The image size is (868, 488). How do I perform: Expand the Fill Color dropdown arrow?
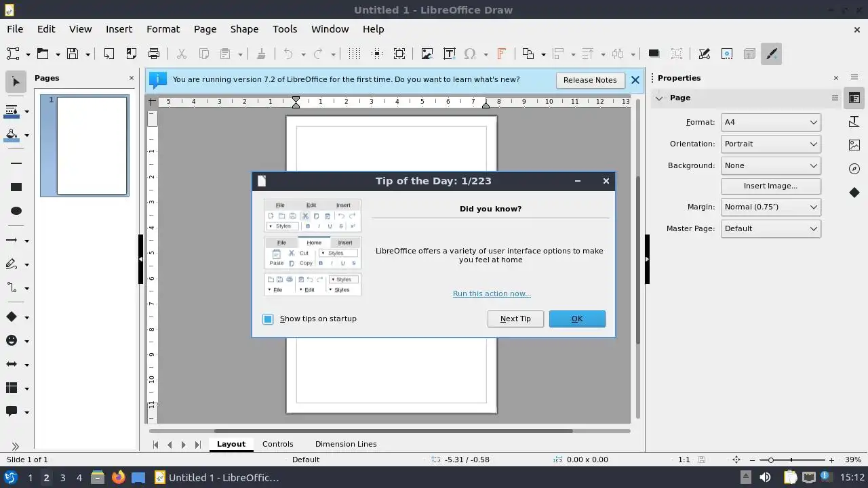(27, 135)
